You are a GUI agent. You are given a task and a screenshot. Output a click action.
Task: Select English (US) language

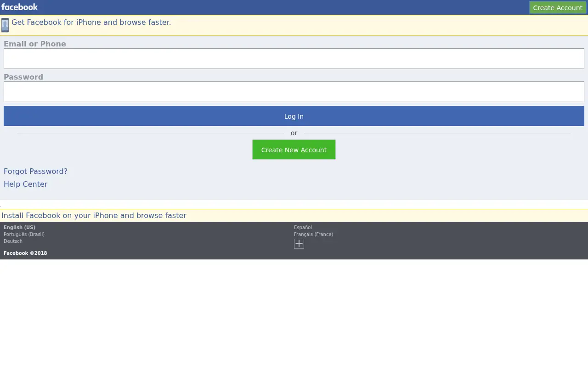(x=19, y=227)
